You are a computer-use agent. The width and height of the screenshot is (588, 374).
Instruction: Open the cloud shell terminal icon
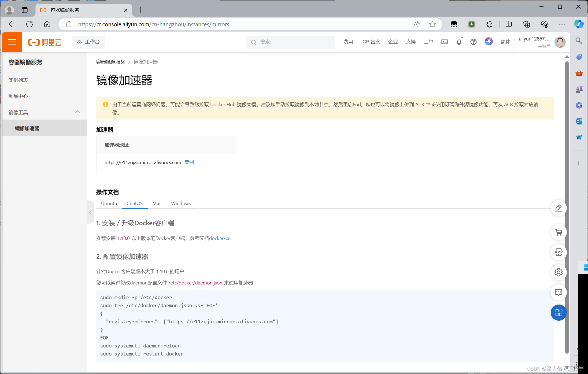point(444,42)
